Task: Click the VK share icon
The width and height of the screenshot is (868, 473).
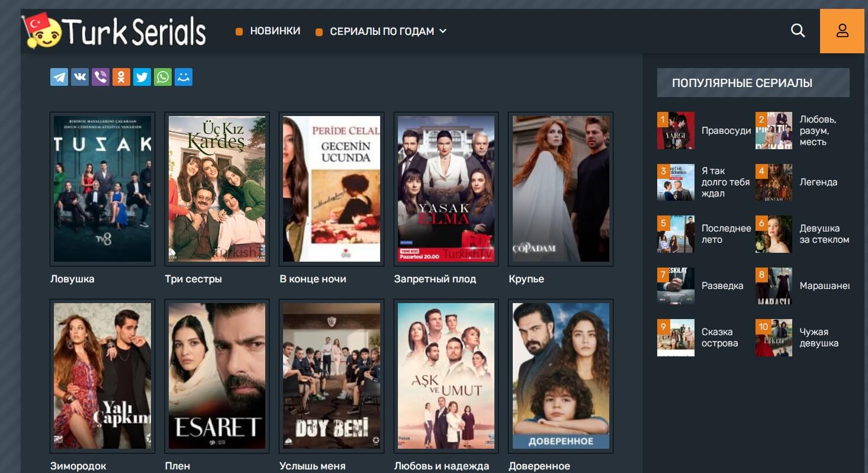Action: coord(80,77)
